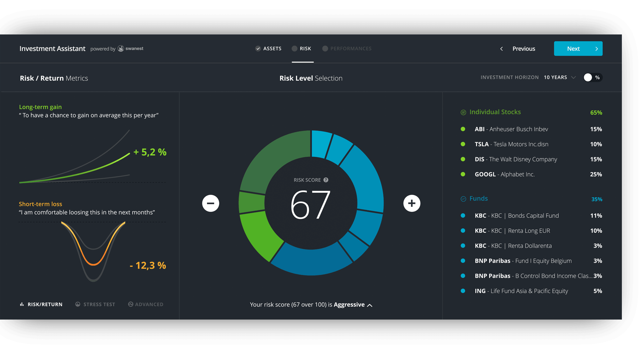
Task: Click the Risk/Return bar chart icon
Action: pyautogui.click(x=22, y=304)
